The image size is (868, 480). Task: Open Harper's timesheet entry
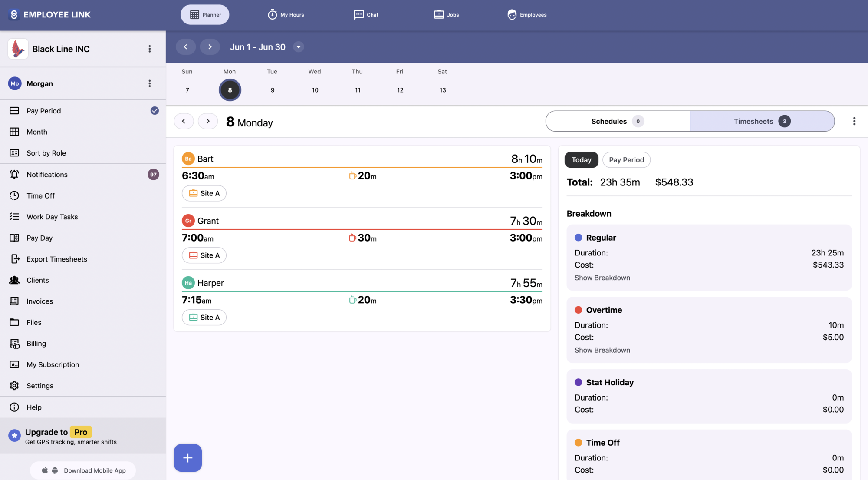click(362, 301)
